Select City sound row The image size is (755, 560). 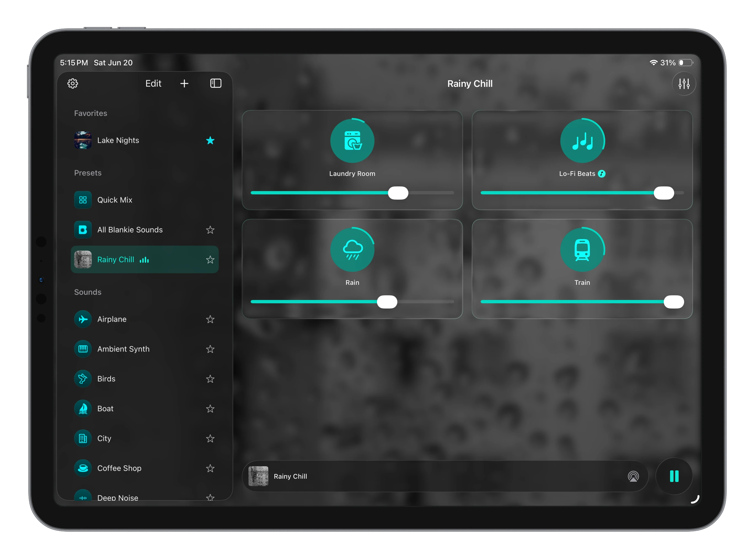pos(144,439)
